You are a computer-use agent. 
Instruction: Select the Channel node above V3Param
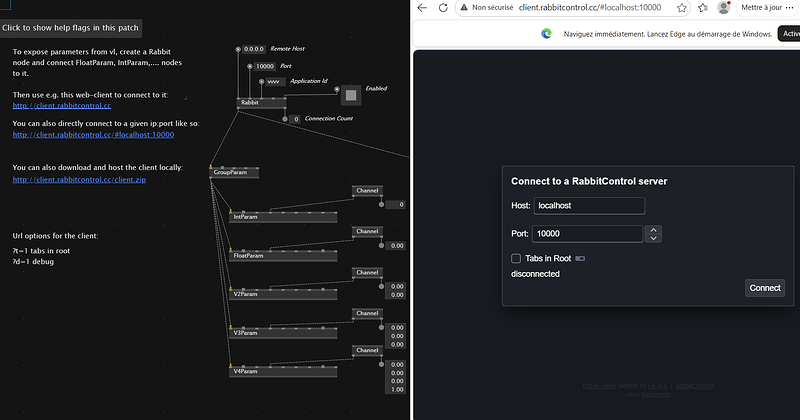[367, 313]
